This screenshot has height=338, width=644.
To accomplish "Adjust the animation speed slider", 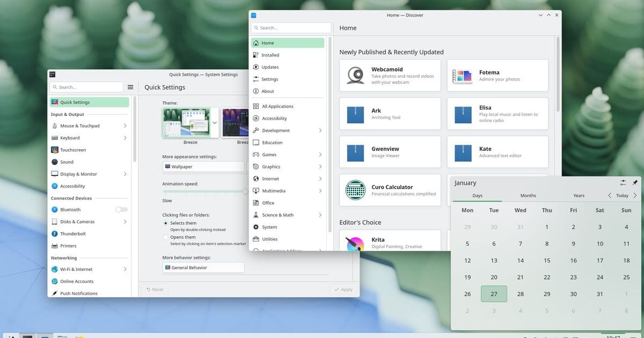I will click(x=245, y=190).
